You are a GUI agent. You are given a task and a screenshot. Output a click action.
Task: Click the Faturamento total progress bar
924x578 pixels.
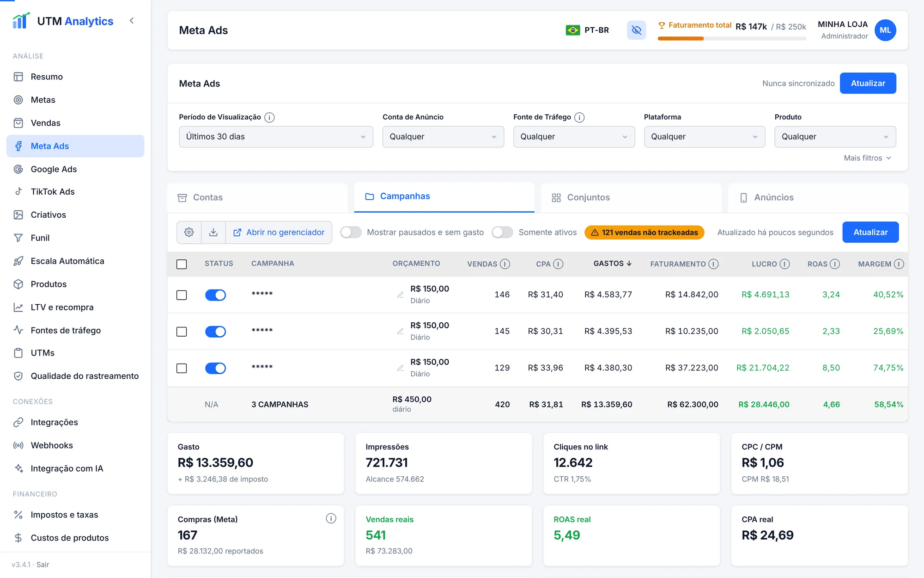tap(732, 39)
